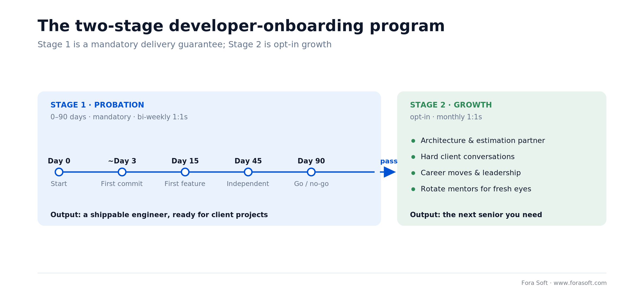
Task: Click 'opt-in · monthly 1:1s' text
Action: tap(446, 117)
